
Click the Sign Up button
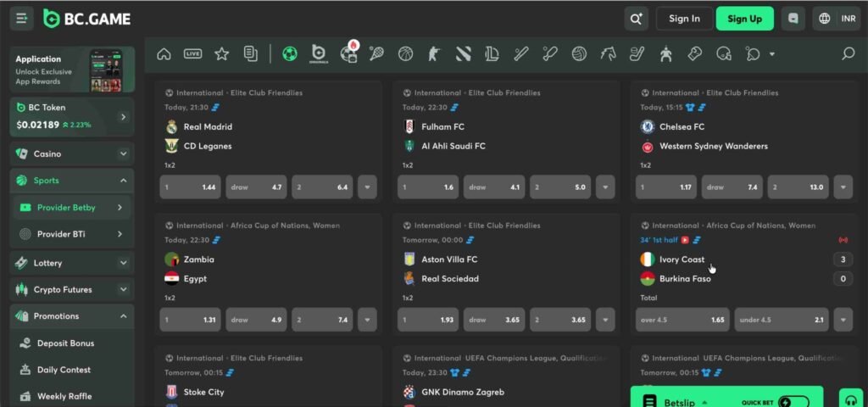pos(744,19)
